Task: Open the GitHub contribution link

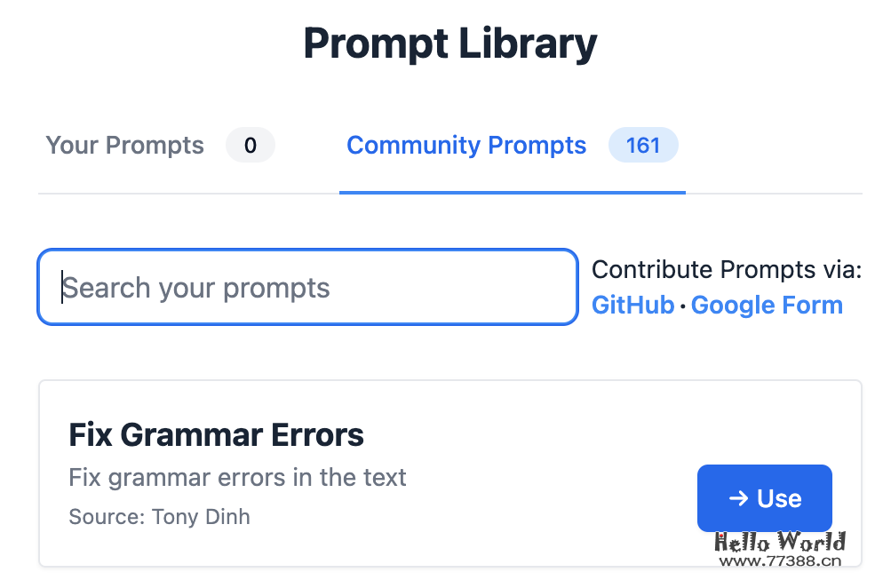Action: tap(632, 306)
